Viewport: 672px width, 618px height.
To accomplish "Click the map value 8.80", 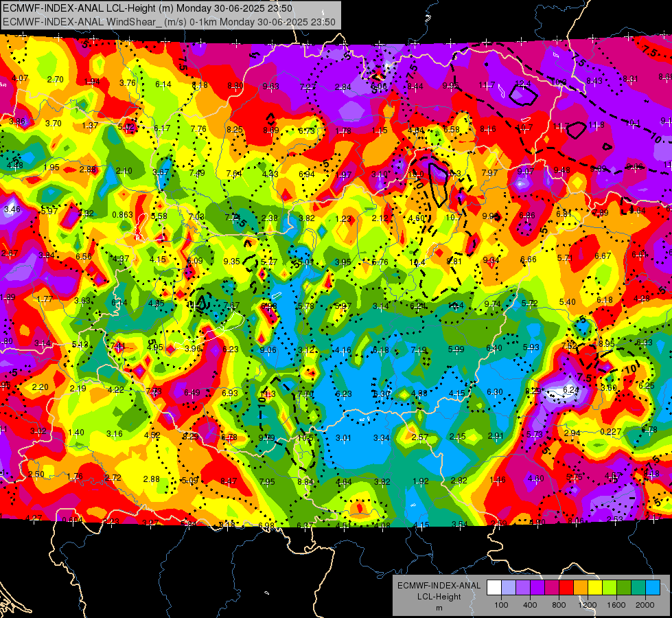I will point(235,85).
